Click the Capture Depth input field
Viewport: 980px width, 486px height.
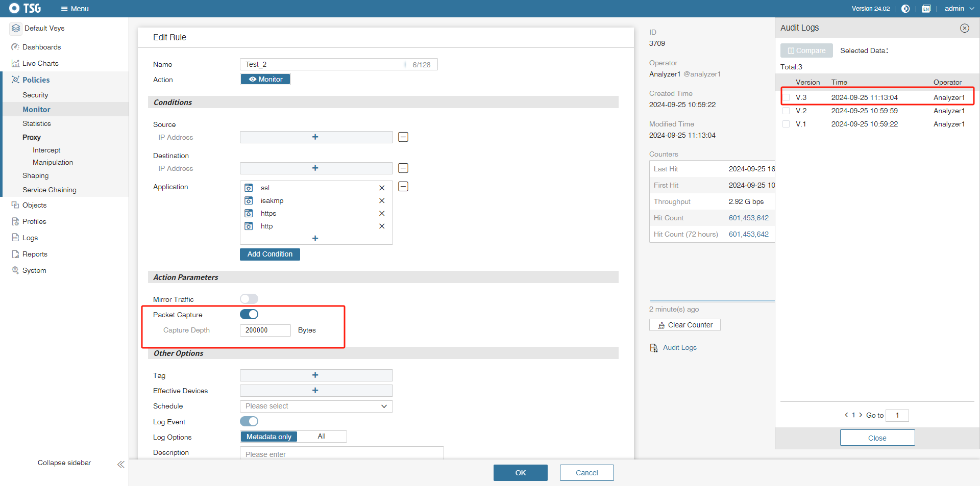click(x=265, y=330)
